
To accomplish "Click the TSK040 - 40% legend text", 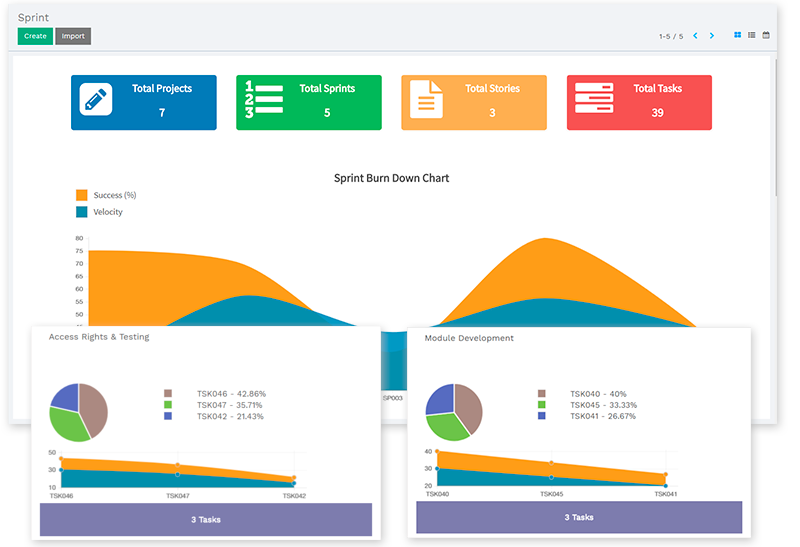I will click(x=598, y=394).
